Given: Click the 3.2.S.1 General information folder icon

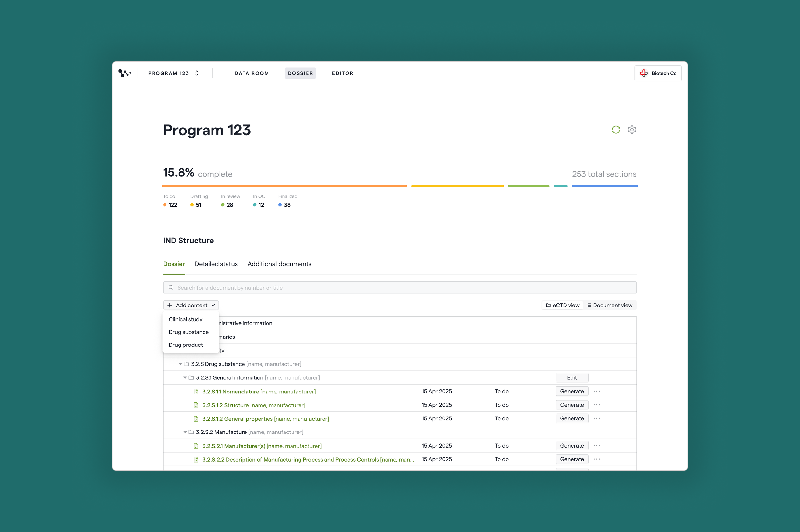Looking at the screenshot, I should pos(191,377).
